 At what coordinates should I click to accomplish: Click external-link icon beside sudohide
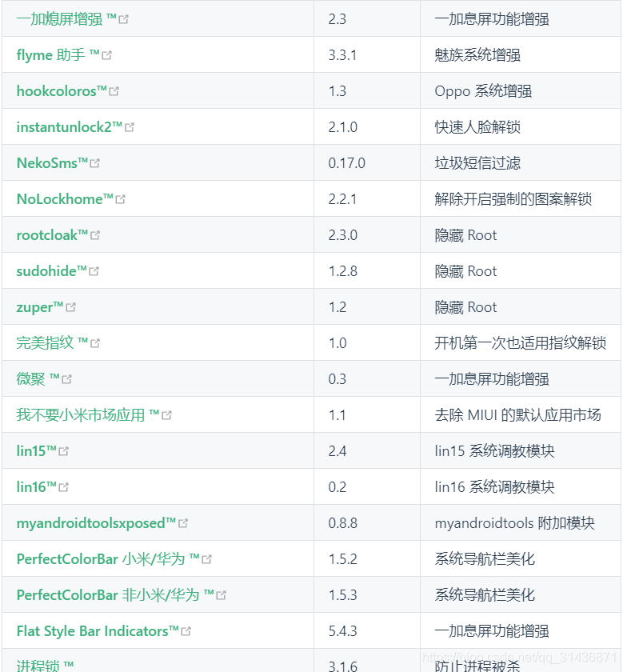[x=94, y=271]
